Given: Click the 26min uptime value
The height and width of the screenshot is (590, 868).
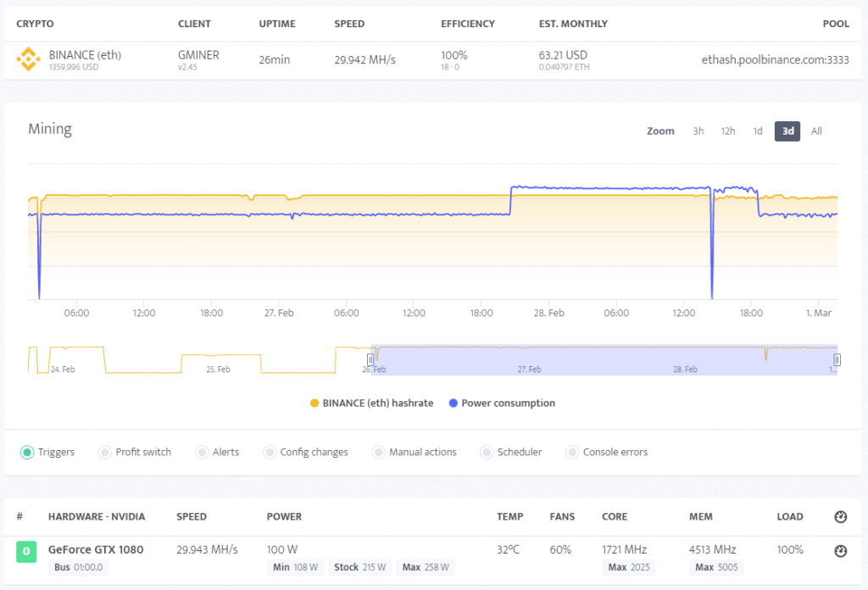Looking at the screenshot, I should [275, 60].
